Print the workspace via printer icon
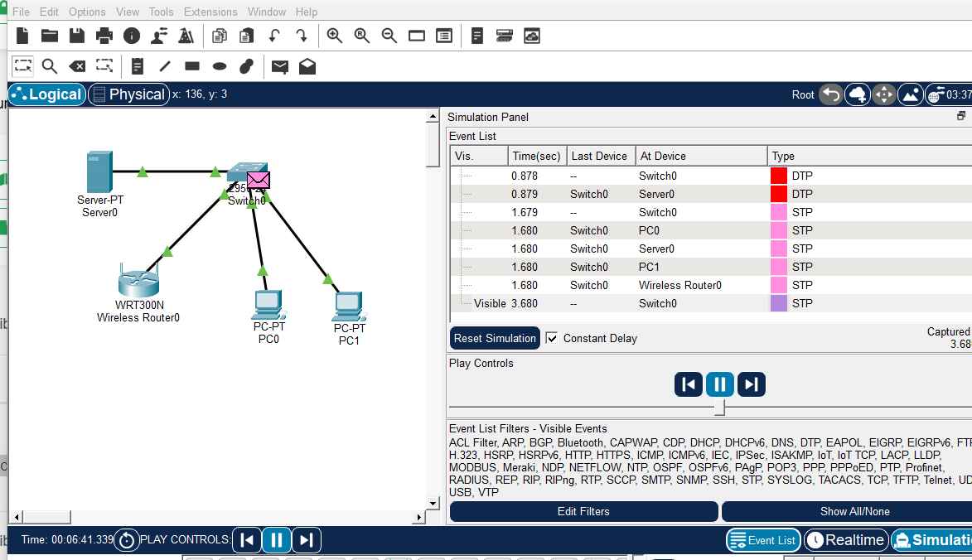The height and width of the screenshot is (560, 972). 104,36
